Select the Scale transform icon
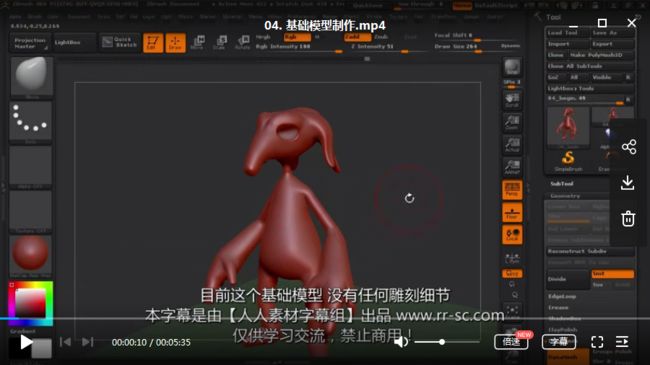650x365 pixels. 220,43
